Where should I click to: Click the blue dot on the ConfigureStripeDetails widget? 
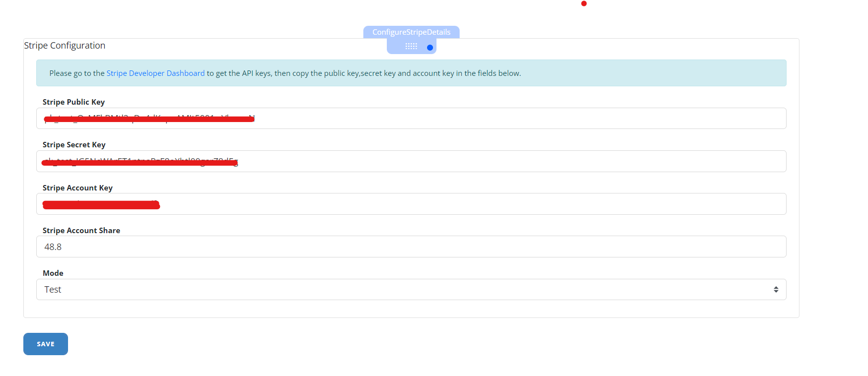click(x=430, y=48)
